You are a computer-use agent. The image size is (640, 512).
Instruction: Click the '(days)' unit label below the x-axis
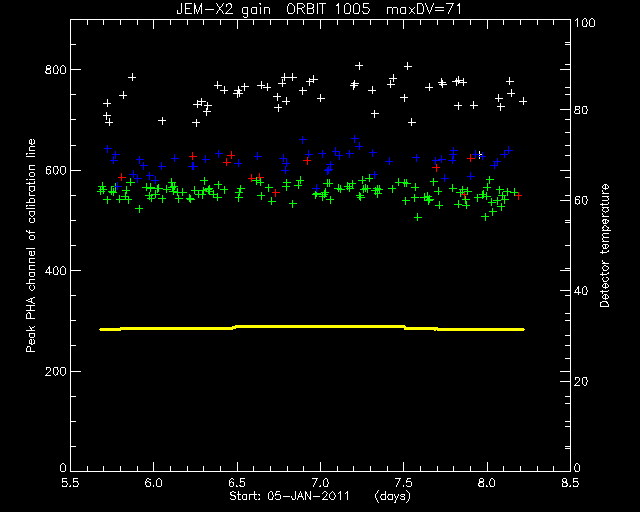coord(392,496)
